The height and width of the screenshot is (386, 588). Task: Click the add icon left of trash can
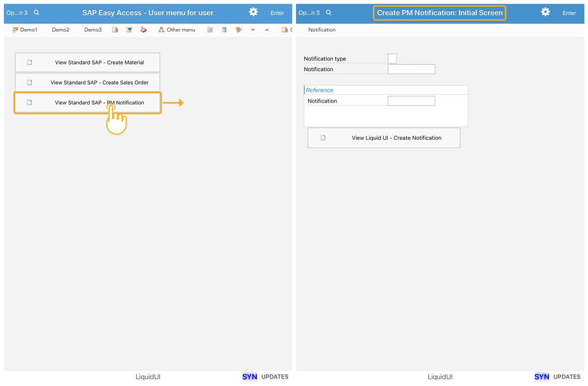pos(210,30)
